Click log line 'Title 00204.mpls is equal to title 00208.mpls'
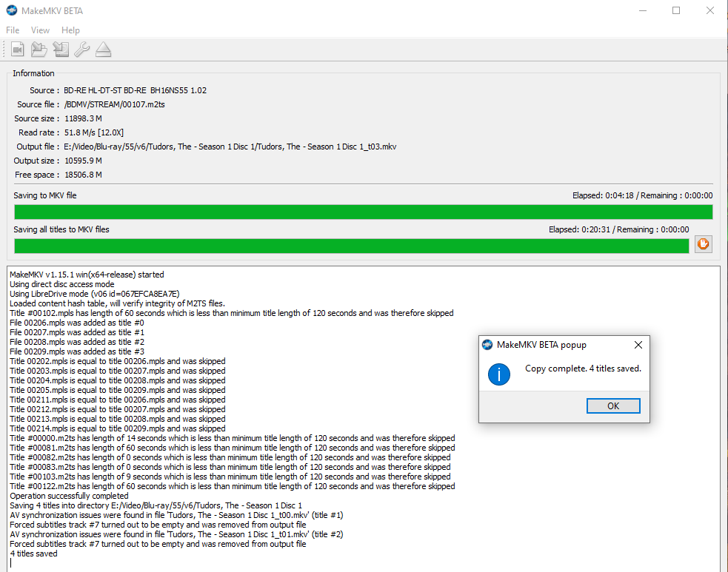The height and width of the screenshot is (572, 728). point(118,380)
